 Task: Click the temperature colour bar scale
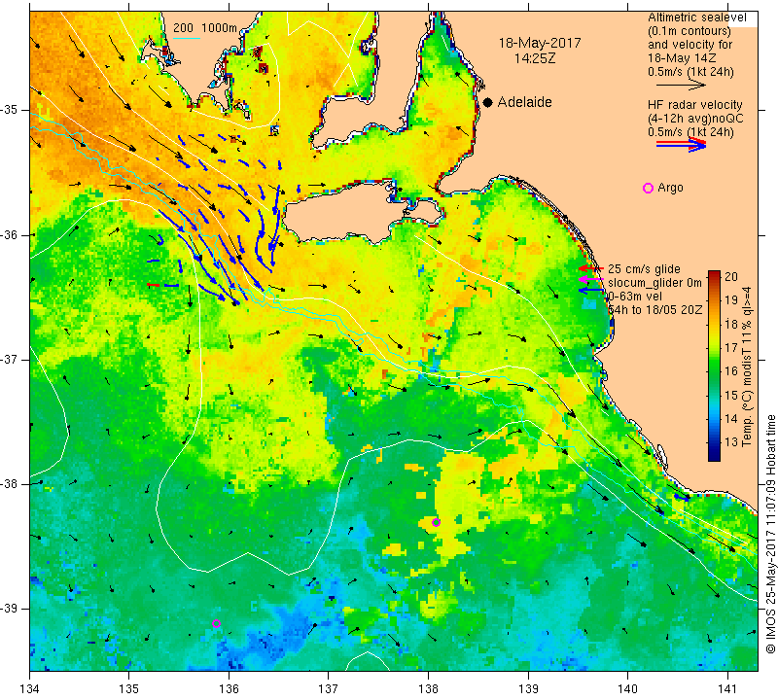[714, 366]
